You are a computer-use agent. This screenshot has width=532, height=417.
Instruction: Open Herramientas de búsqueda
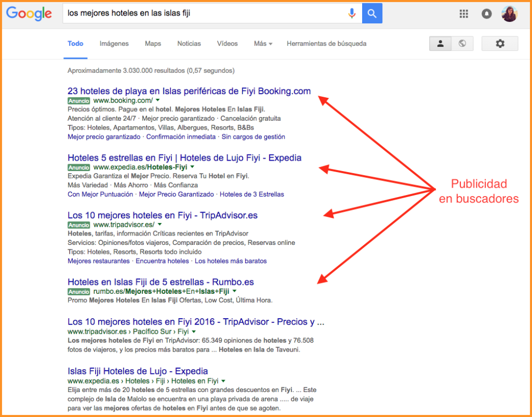pyautogui.click(x=326, y=44)
